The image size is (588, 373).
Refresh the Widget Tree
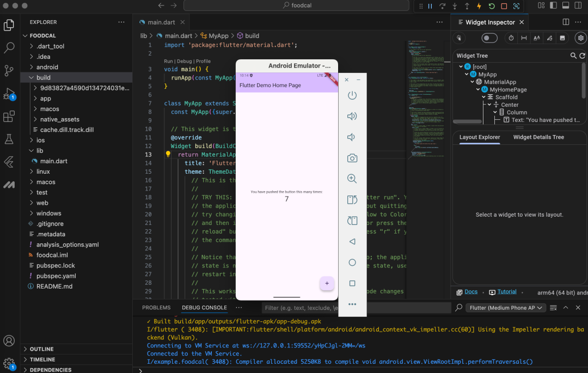click(583, 56)
